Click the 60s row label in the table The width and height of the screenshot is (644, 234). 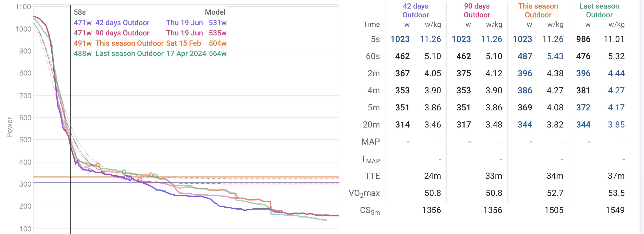(x=372, y=56)
